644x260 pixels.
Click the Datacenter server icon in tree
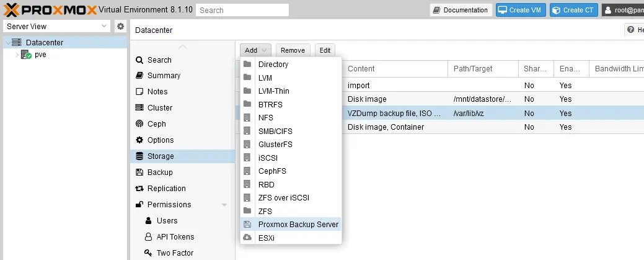(17, 42)
